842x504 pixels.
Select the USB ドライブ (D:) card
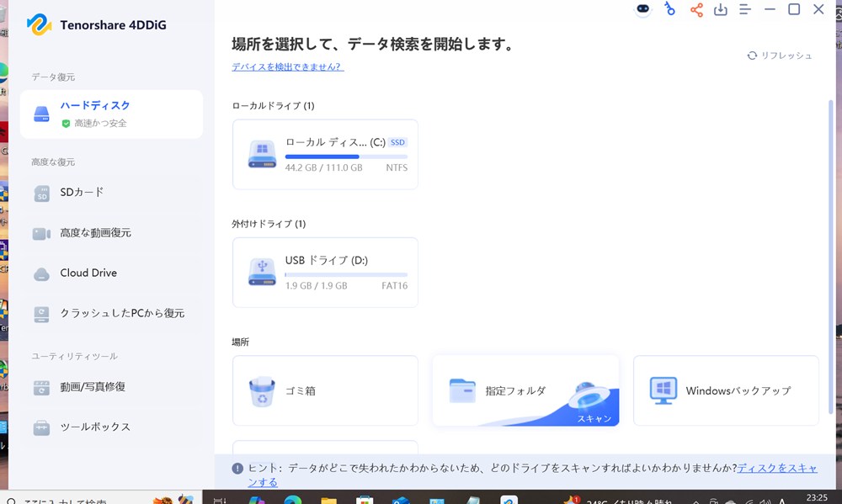click(x=325, y=273)
